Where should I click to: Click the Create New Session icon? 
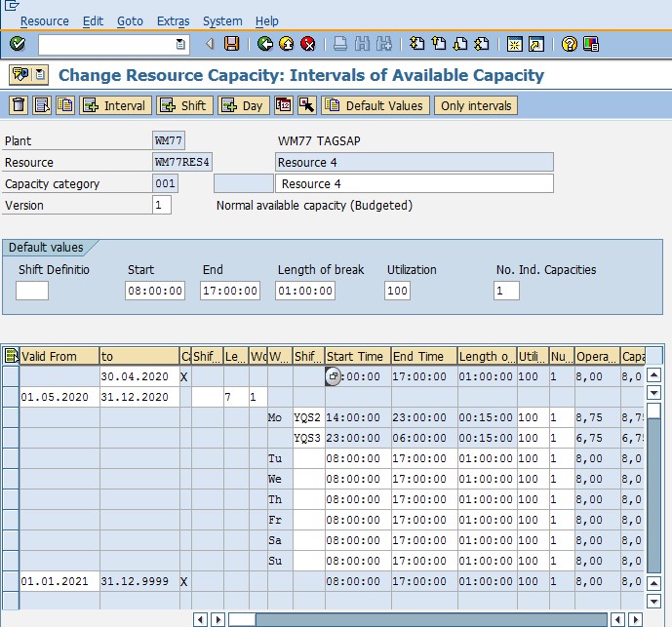(514, 44)
